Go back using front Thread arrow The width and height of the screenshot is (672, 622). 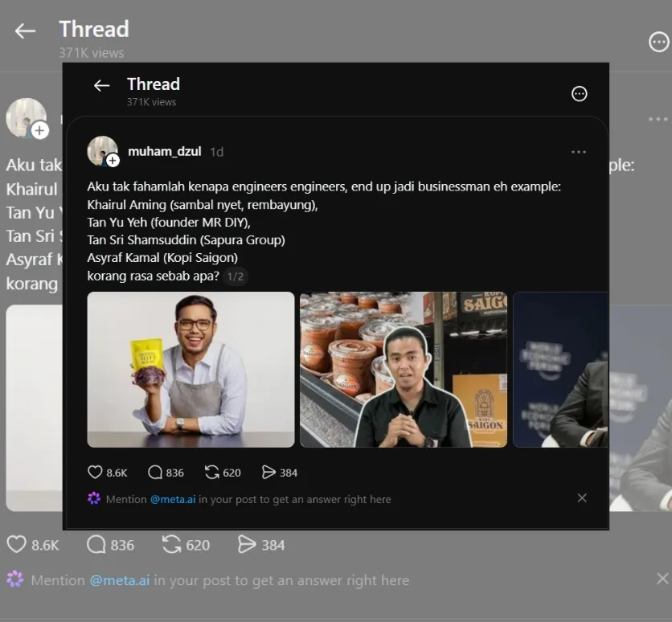click(101, 85)
